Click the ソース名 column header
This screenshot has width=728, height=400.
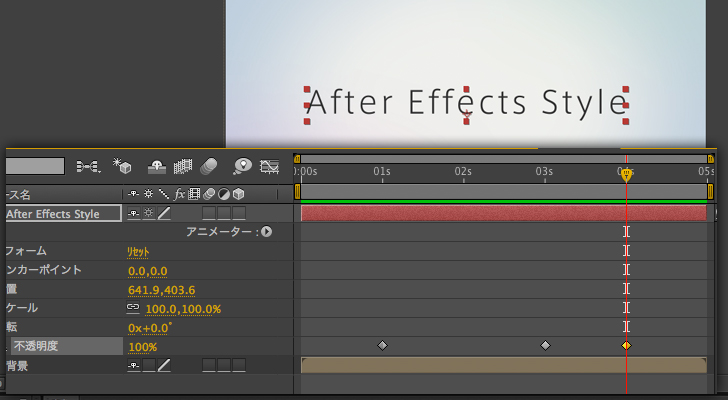(18, 194)
